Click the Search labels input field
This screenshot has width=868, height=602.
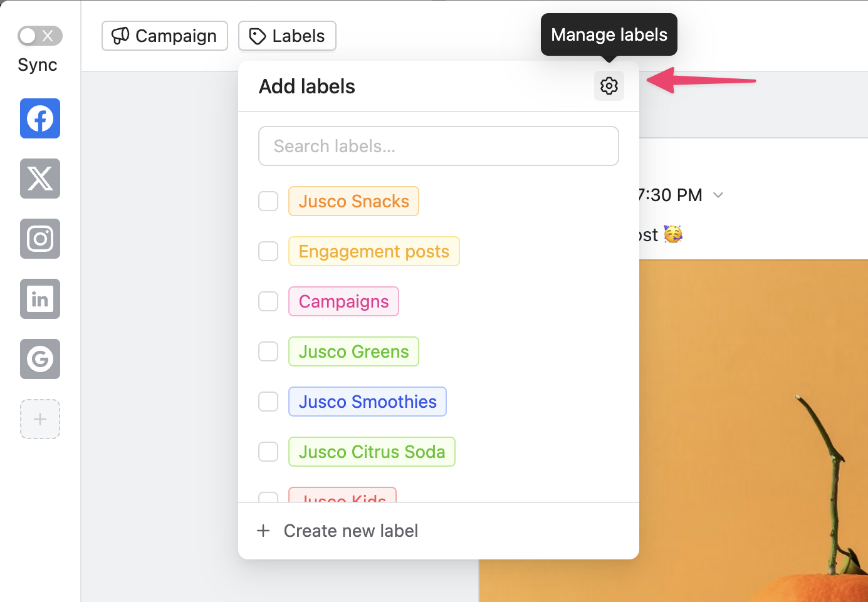pos(438,146)
